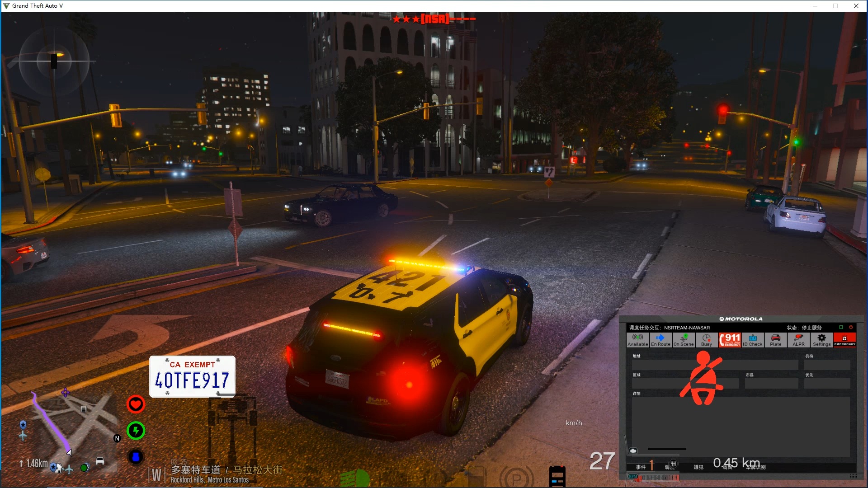Open the ID Check tool

coord(753,340)
